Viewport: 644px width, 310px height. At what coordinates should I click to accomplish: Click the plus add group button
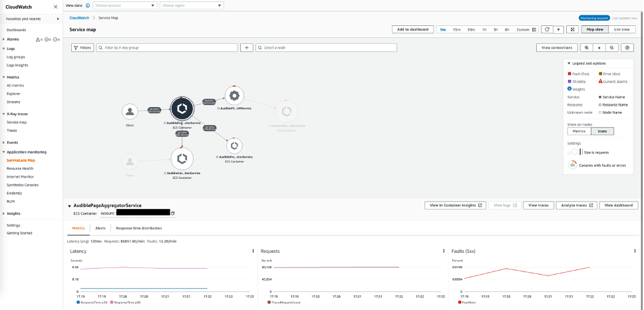pyautogui.click(x=246, y=48)
